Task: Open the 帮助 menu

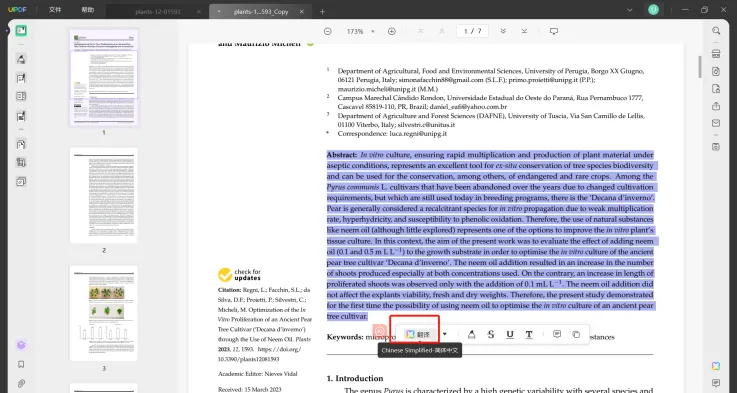Action: [x=87, y=10]
